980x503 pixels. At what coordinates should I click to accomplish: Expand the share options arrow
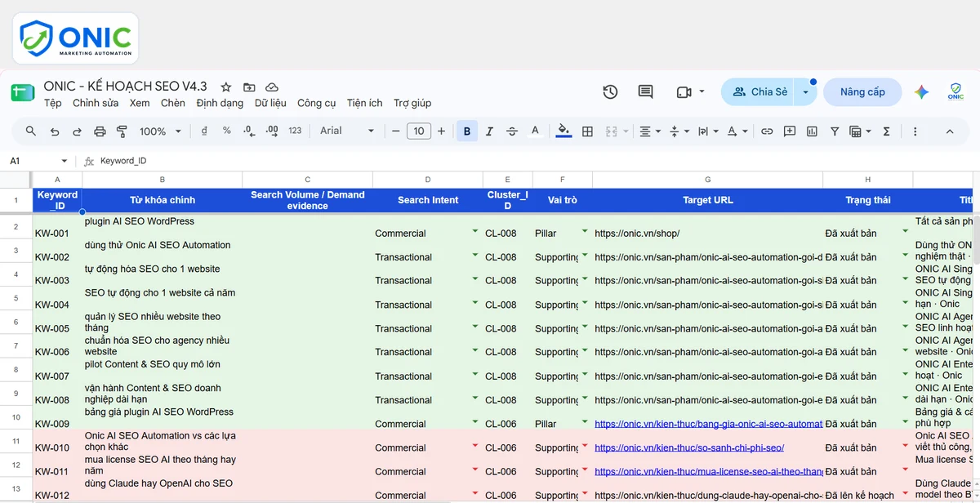[x=805, y=92]
